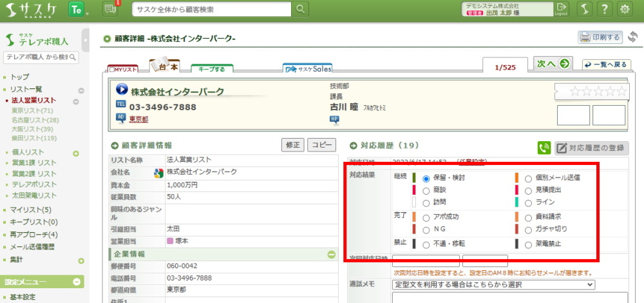Open the help question mark icon
The height and width of the screenshot is (303, 644).
(x=605, y=9)
